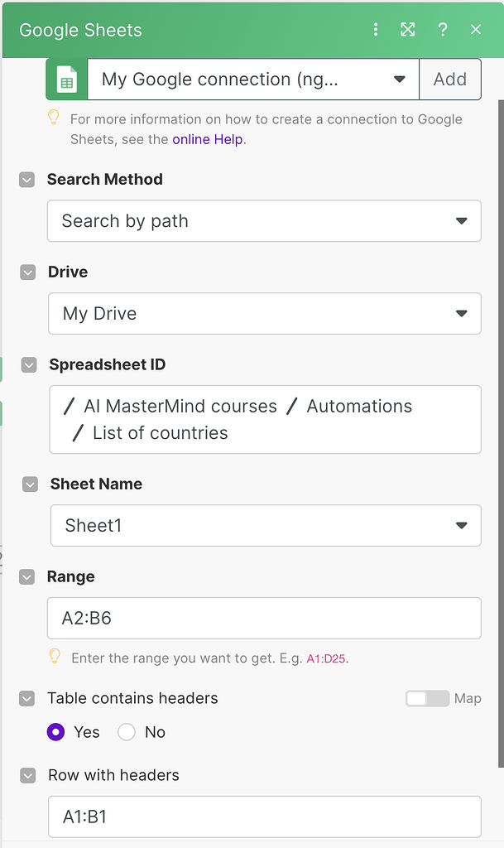Expand the module panel to fullscreen

[x=407, y=29]
